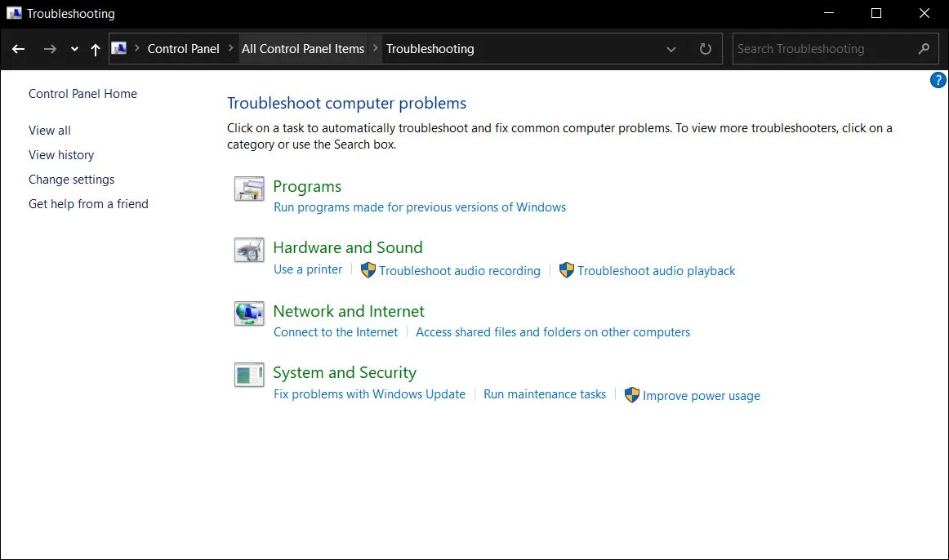Click the Refresh icon in address bar
This screenshot has height=560, width=949.
click(705, 48)
